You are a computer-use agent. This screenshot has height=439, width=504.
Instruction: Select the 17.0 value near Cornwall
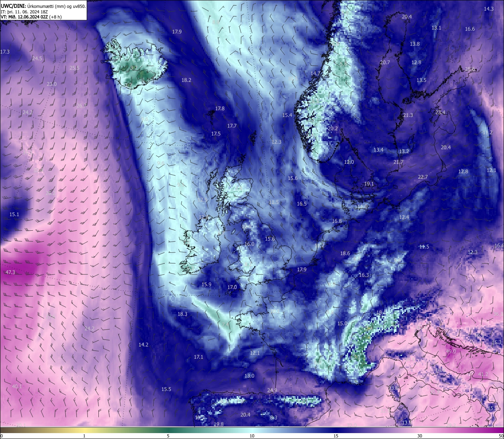click(232, 287)
